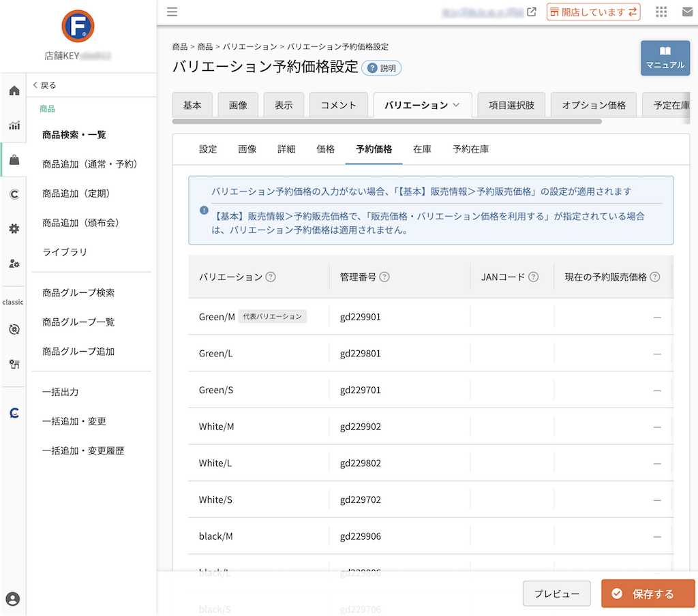
Task: Open the apps grid icon
Action: coord(661,12)
